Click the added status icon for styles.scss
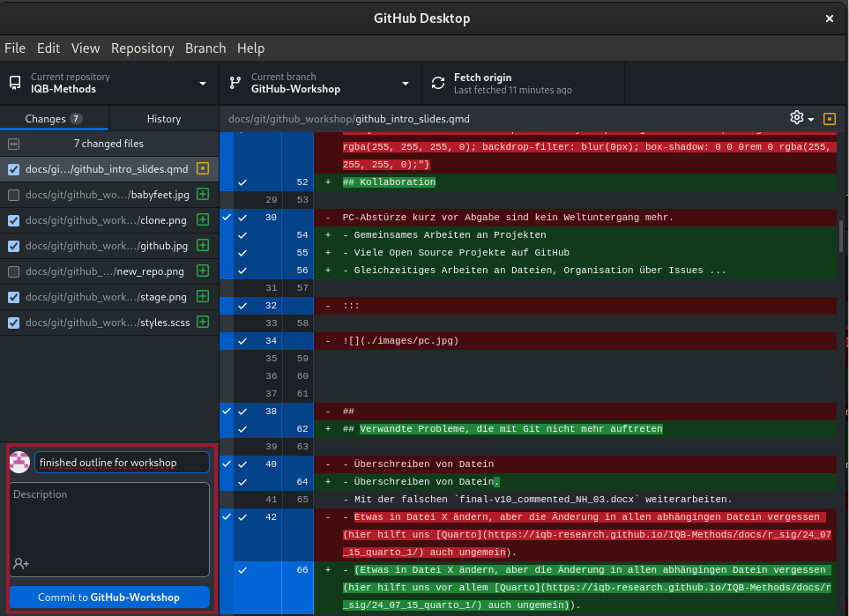Viewport: 849px width, 616px height. pos(203,323)
